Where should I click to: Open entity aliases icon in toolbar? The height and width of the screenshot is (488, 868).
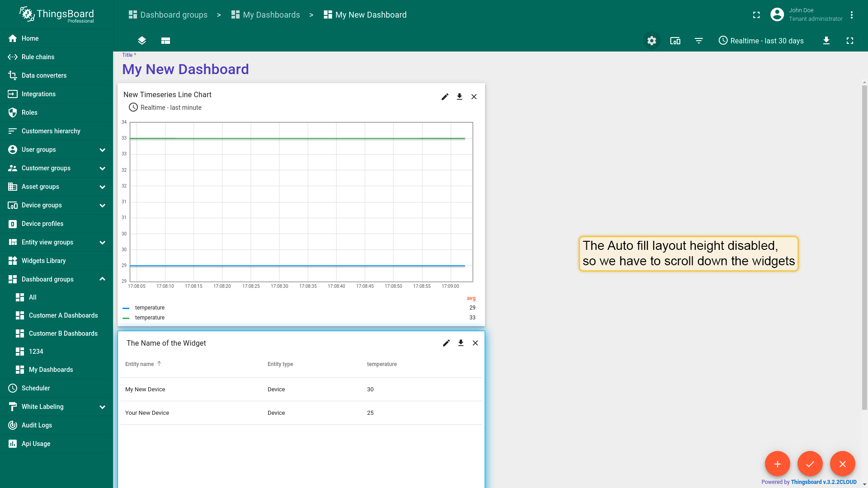pos(675,41)
